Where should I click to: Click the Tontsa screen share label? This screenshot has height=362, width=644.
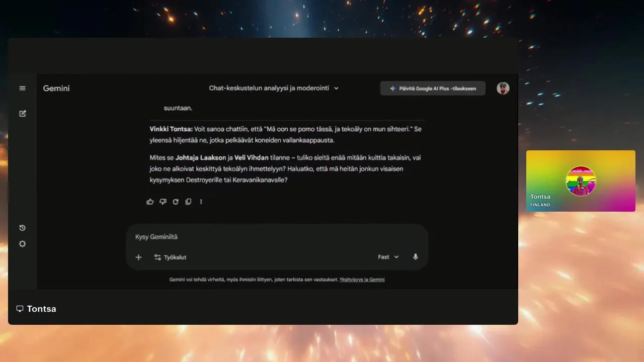pyautogui.click(x=41, y=309)
